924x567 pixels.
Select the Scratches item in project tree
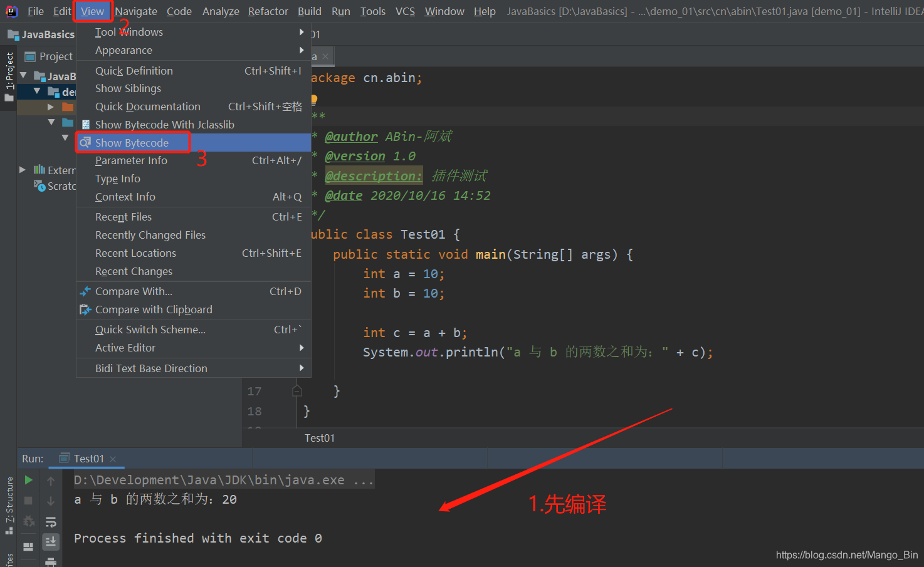55,186
